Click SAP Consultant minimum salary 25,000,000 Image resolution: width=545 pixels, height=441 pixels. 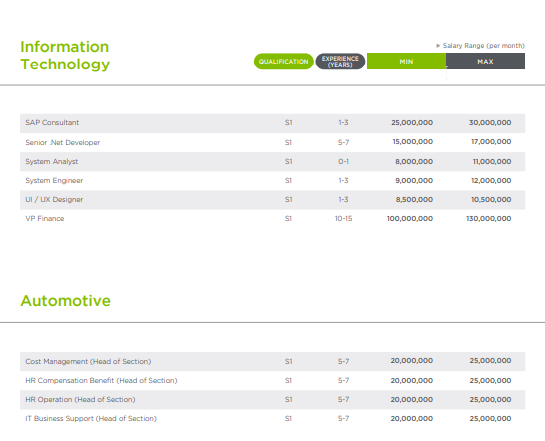[x=412, y=123]
